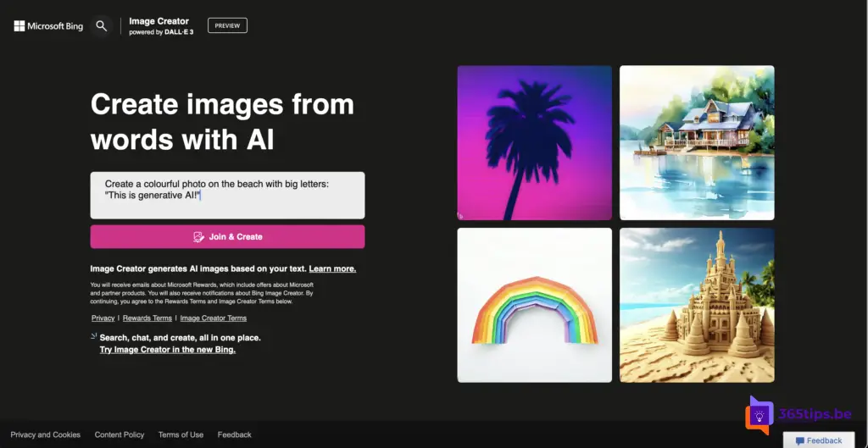The height and width of the screenshot is (448, 868).
Task: Open the Rewards Terms link
Action: [147, 318]
